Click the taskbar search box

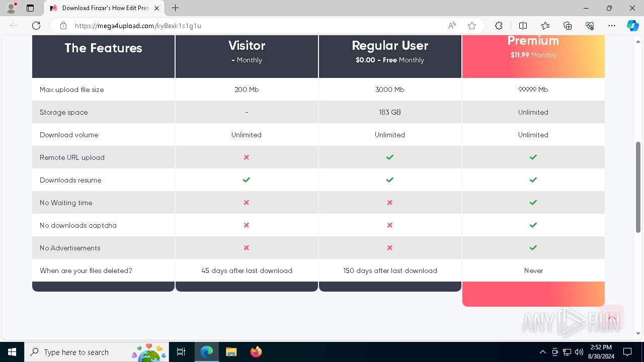point(97,352)
